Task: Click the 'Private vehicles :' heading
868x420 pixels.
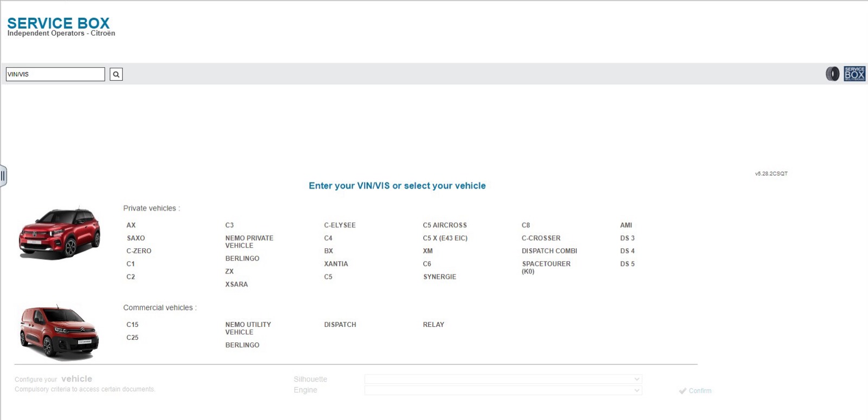Action: point(151,208)
